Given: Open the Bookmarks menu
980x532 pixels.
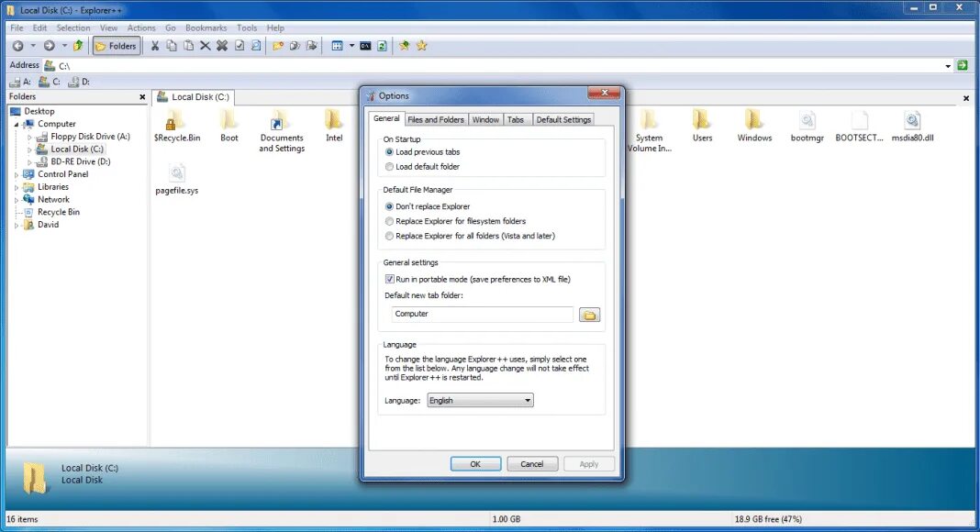Looking at the screenshot, I should pos(206,28).
